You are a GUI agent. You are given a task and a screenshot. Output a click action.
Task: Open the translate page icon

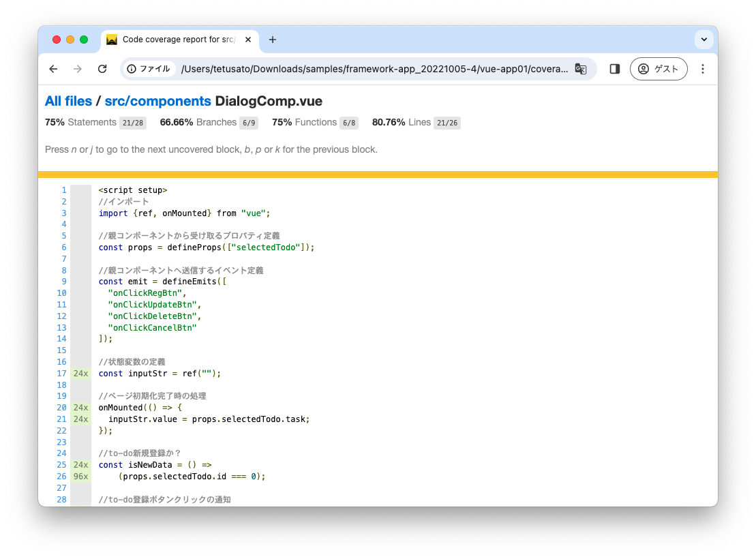[x=581, y=69]
